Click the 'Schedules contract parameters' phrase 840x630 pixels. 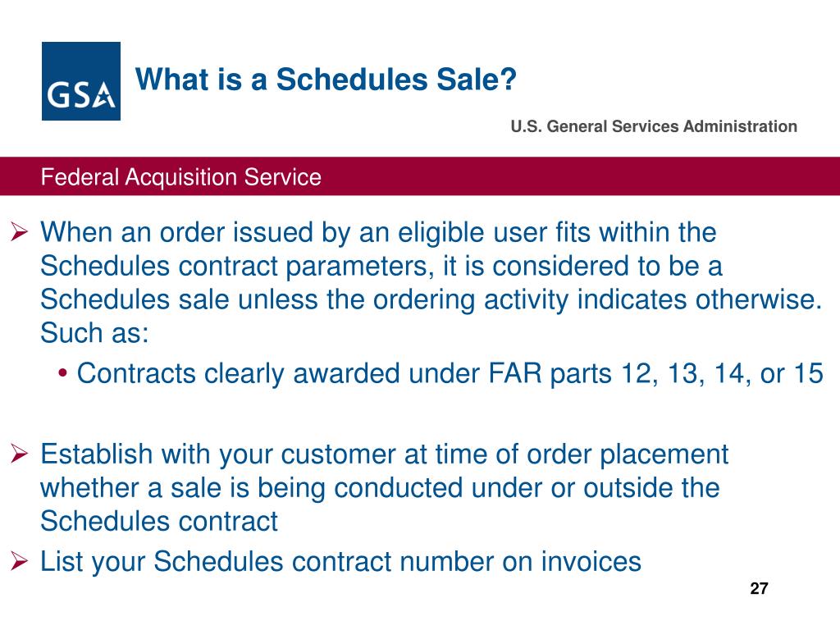[237, 267]
